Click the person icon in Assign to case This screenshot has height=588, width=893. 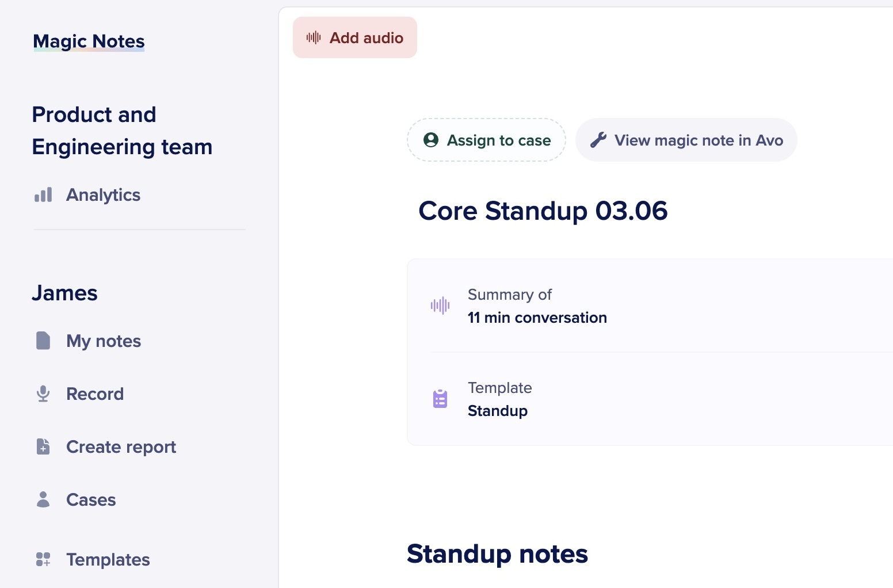point(431,140)
